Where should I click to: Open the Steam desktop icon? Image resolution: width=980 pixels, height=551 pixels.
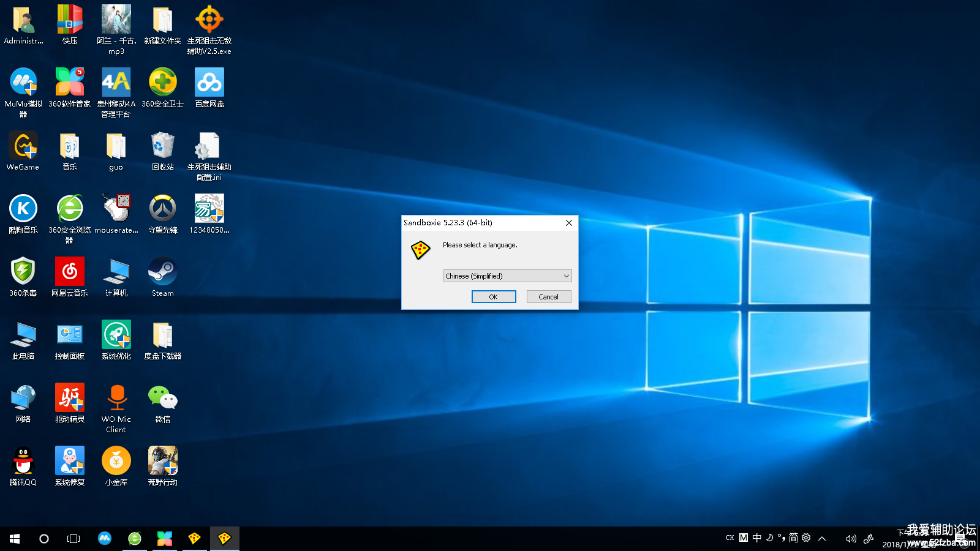pyautogui.click(x=163, y=272)
